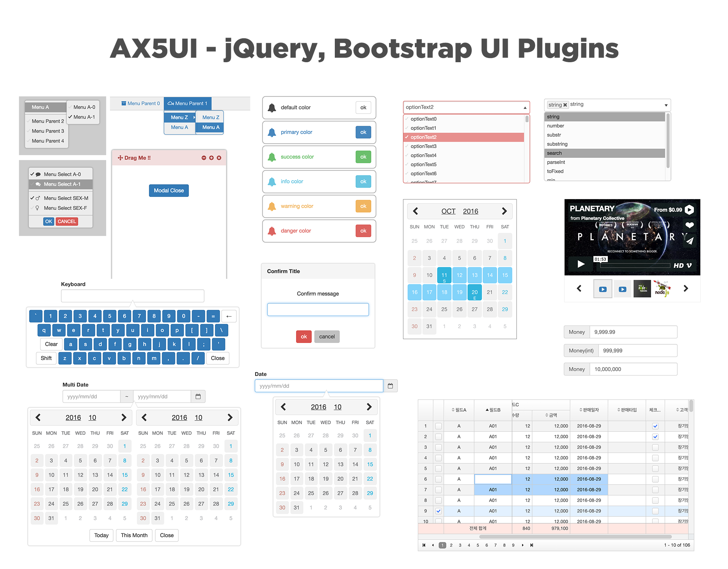Click the This Month button
728x569 pixels.
tap(134, 535)
